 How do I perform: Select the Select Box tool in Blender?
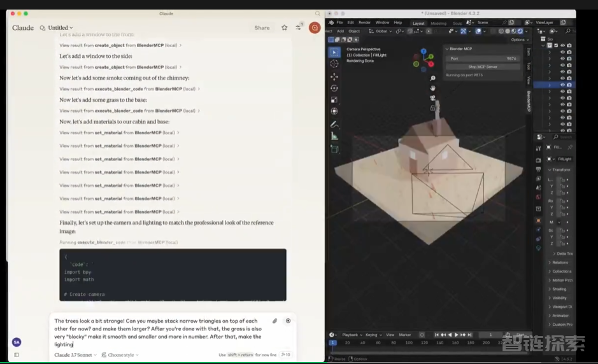pos(334,52)
